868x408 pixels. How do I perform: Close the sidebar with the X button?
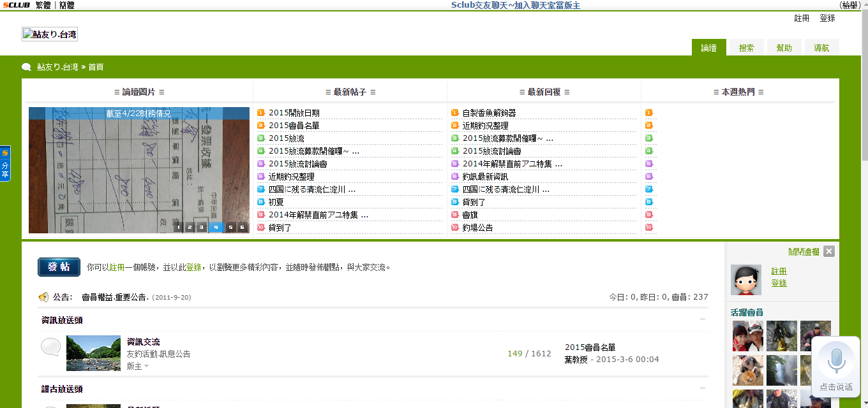[828, 251]
